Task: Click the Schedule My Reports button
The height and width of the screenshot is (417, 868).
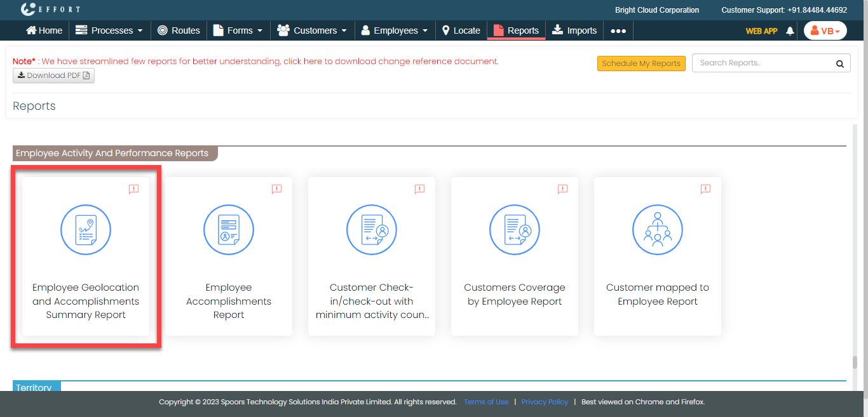Action: point(641,63)
